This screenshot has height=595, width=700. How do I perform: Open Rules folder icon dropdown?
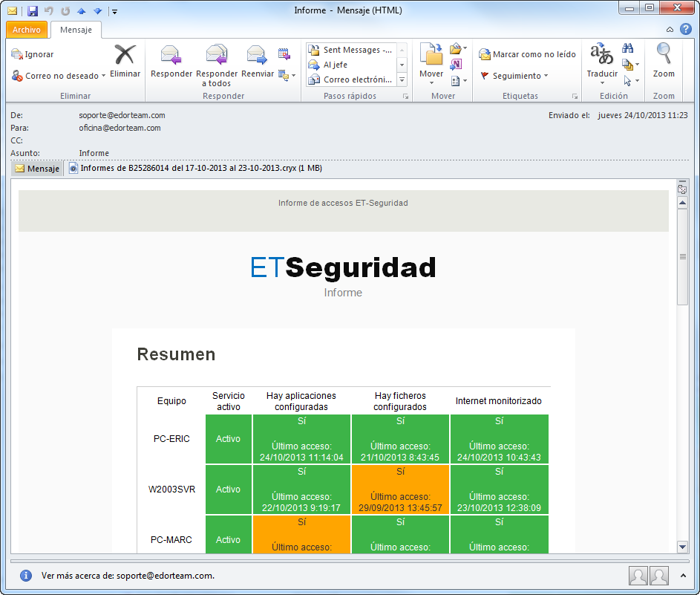click(x=458, y=48)
